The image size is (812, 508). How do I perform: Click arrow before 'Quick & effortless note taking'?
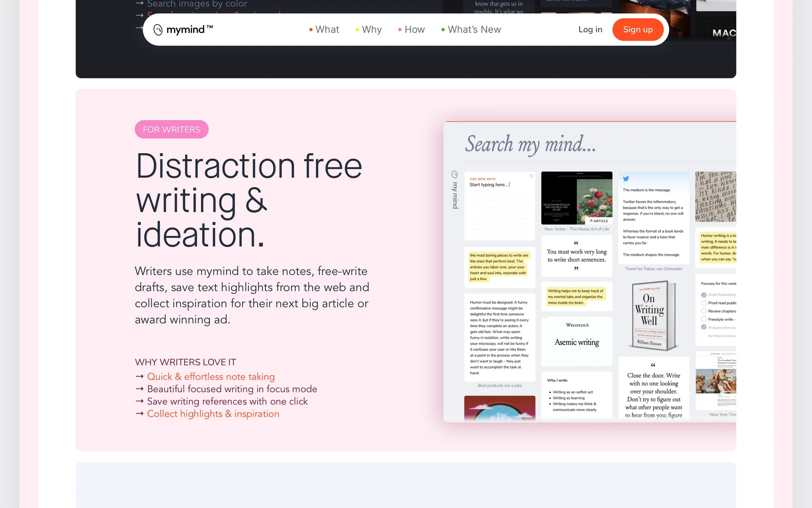coord(140,376)
